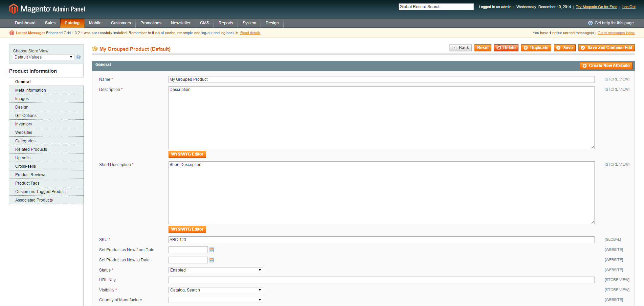This screenshot has height=306, width=644.
Task: Switch to Associated Products tab
Action: (x=34, y=200)
